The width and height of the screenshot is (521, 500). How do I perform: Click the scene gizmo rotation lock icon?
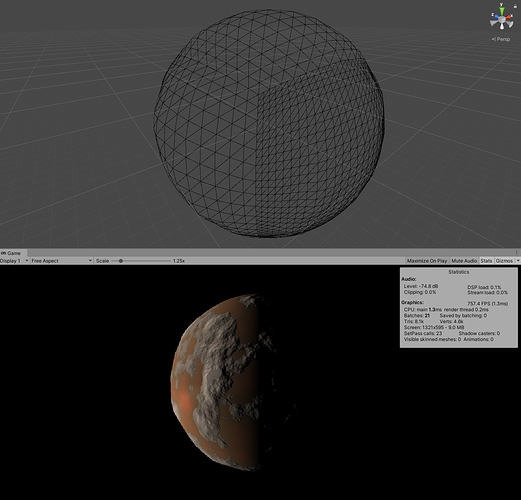click(515, 5)
